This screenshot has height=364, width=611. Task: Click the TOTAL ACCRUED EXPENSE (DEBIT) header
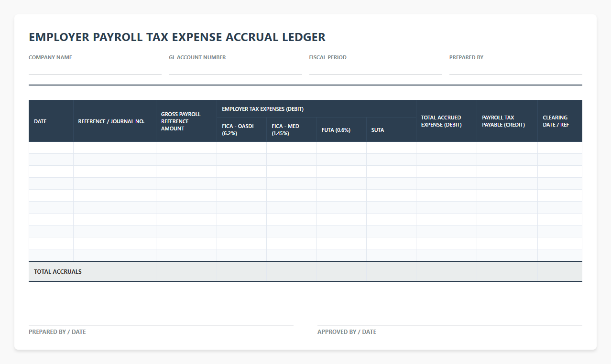click(447, 121)
